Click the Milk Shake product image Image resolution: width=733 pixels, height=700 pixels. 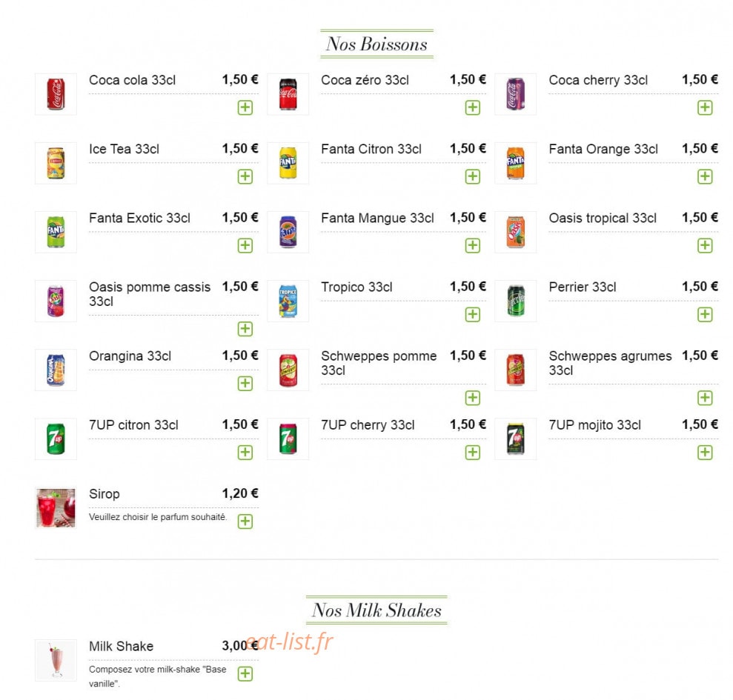56,660
